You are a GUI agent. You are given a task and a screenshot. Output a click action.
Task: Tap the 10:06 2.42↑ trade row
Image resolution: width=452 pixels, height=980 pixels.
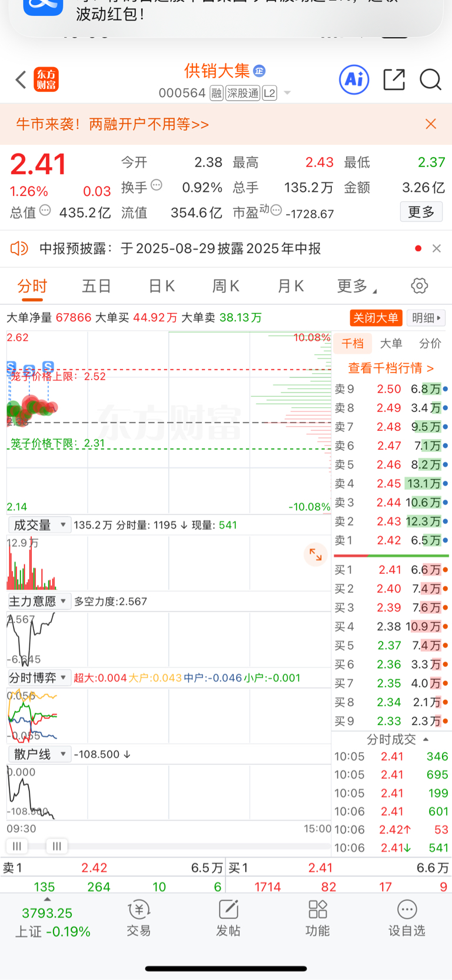click(x=391, y=829)
